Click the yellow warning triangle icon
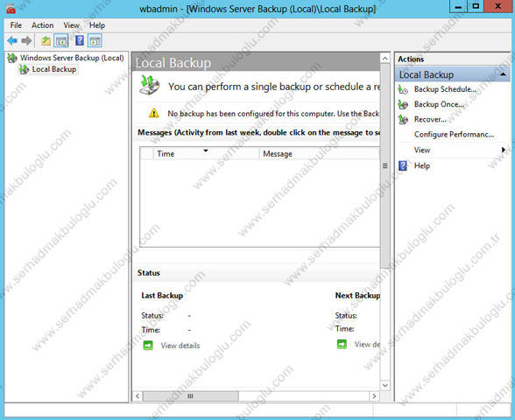 (x=154, y=113)
